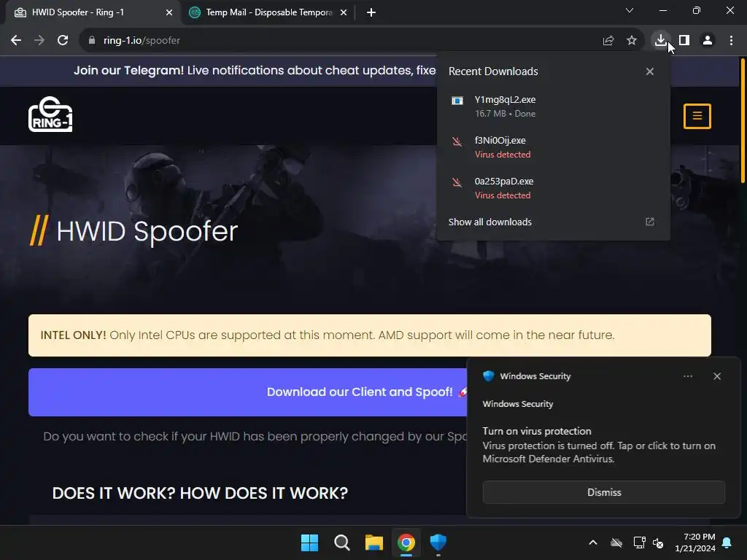Click the Show all downloads external-link icon

[x=650, y=222]
